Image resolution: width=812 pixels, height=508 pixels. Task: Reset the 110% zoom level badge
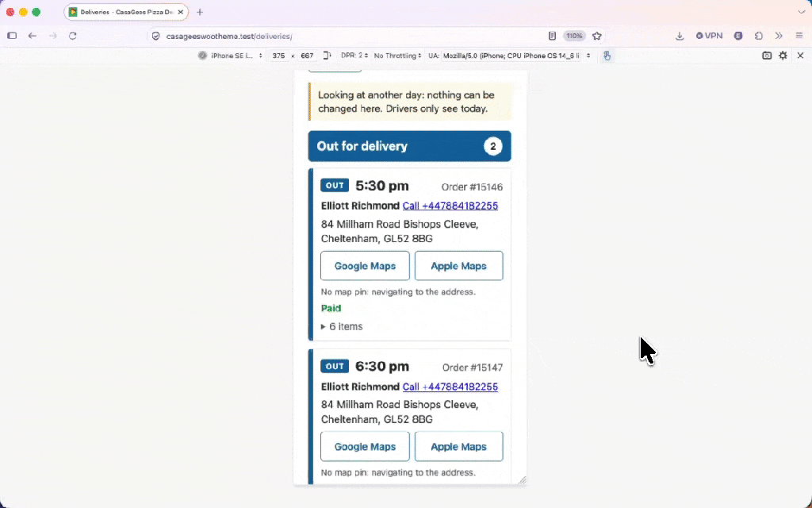574,36
